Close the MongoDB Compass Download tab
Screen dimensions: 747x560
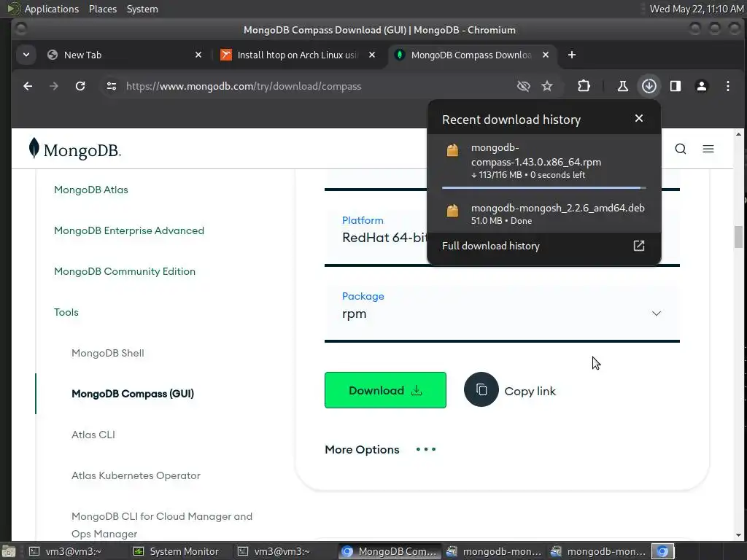[x=546, y=55]
